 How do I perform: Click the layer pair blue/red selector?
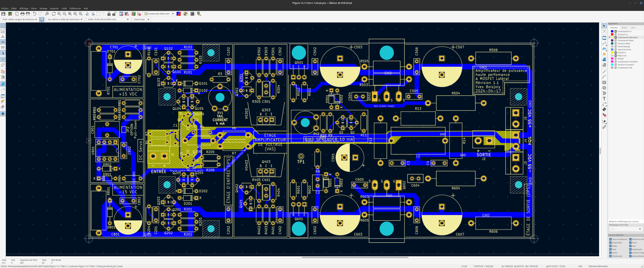pos(179,14)
